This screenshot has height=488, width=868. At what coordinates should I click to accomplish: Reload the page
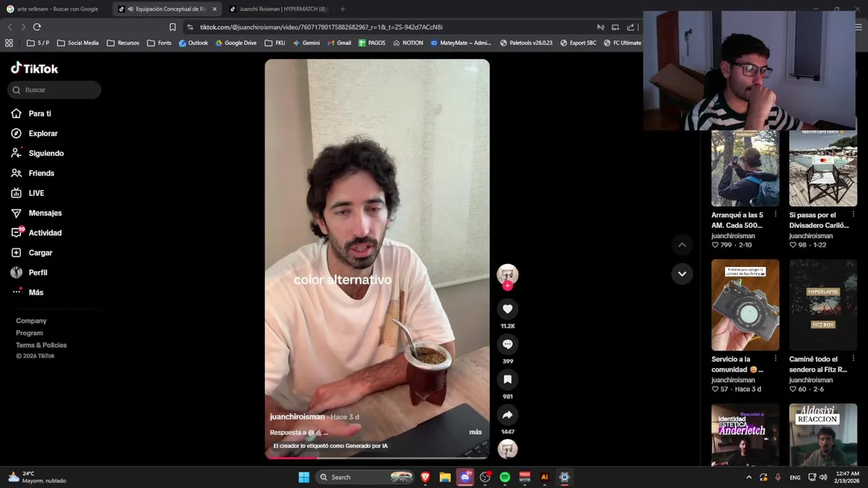(37, 27)
